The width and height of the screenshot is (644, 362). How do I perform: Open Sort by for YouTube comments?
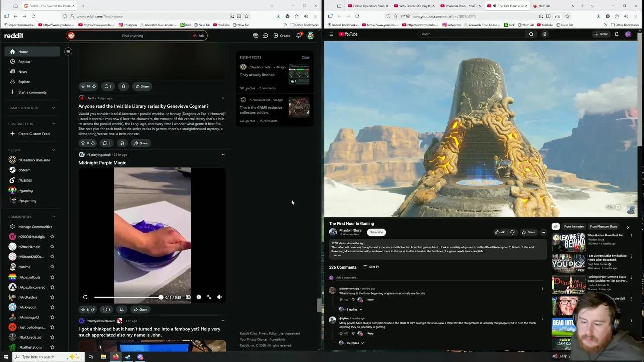click(371, 267)
